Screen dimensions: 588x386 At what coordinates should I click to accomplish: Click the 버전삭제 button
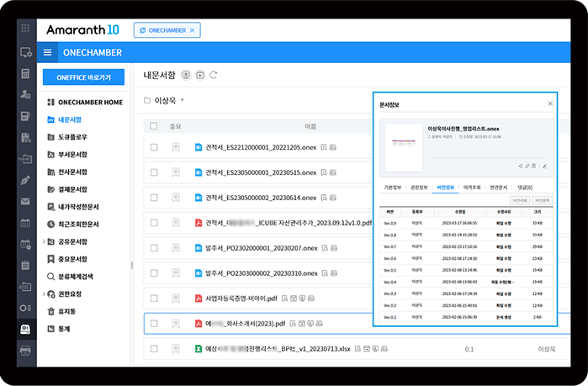point(519,200)
